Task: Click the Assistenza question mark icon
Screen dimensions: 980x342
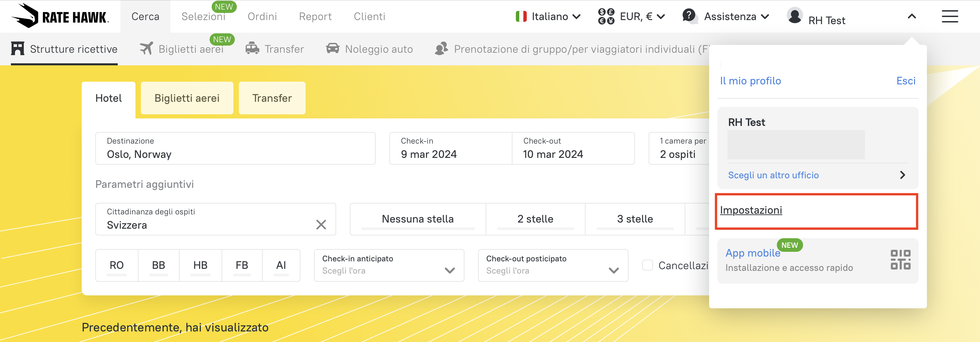Action: [x=689, y=16]
